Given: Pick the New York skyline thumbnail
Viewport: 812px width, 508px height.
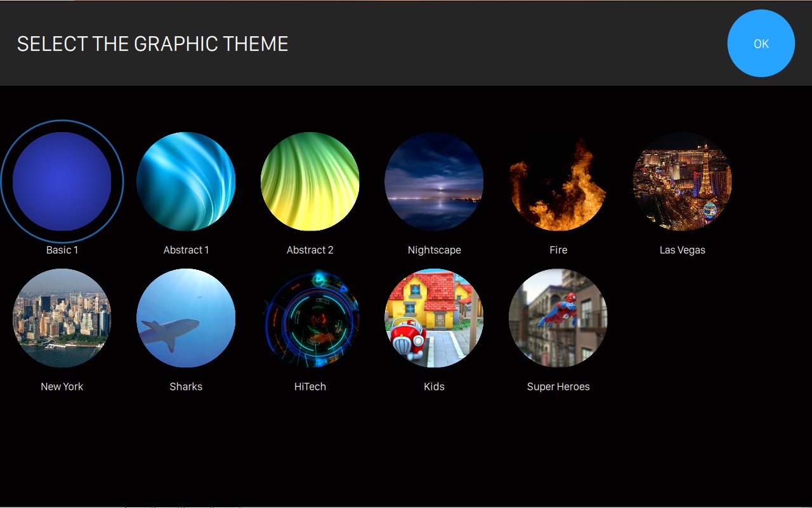Looking at the screenshot, I should coord(62,318).
